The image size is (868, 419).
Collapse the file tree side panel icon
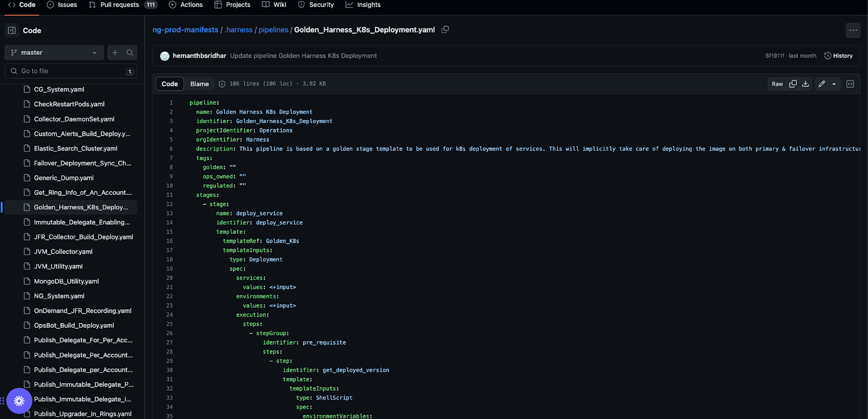12,30
